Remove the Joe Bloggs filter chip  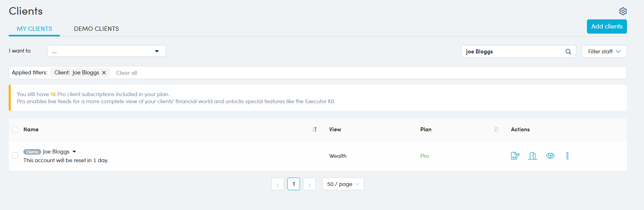104,73
